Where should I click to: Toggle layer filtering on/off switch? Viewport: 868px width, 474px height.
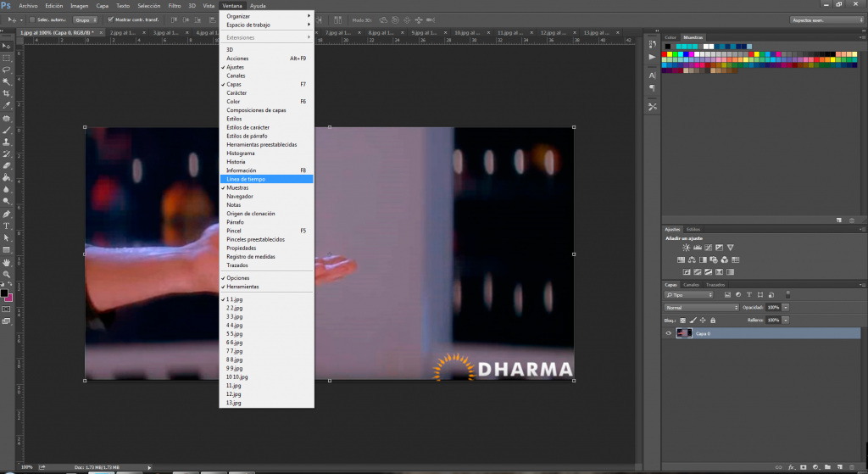pos(787,294)
